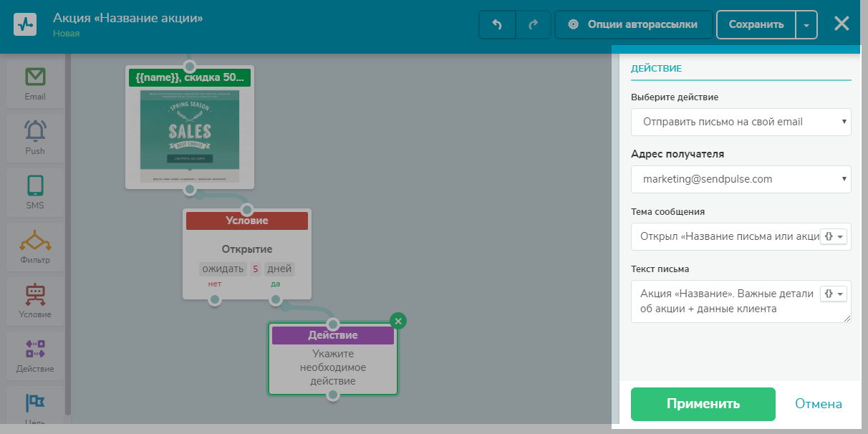The height and width of the screenshot is (434, 868).
Task: Click the undo arrow button
Action: coord(497,24)
